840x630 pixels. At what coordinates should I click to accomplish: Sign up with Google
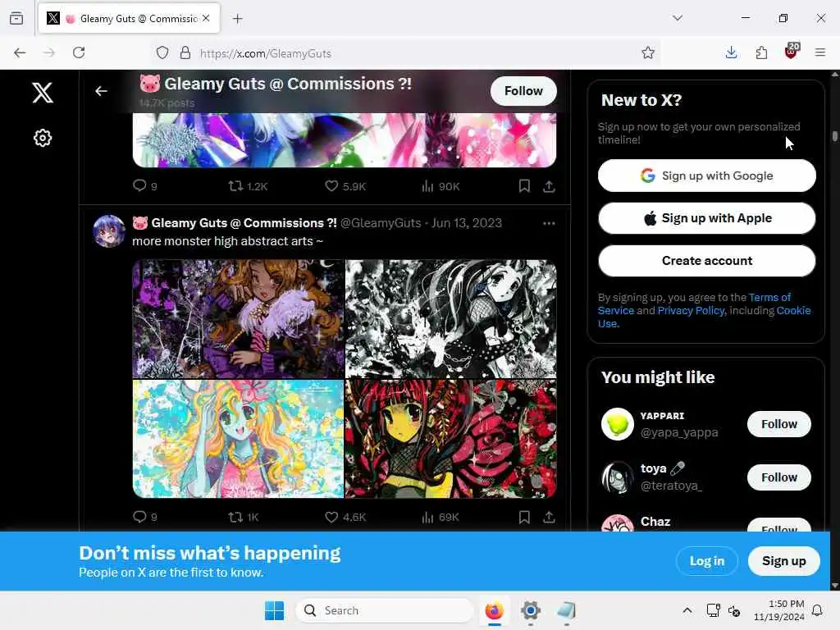[706, 176]
